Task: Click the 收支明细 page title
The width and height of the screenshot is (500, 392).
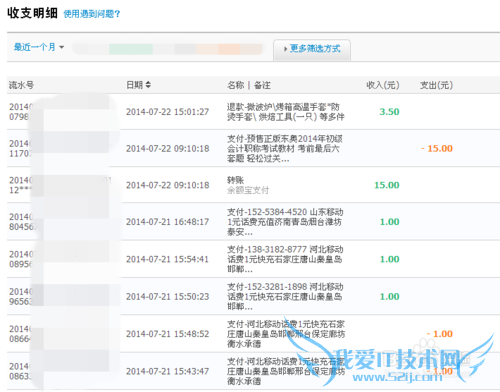Action: pyautogui.click(x=32, y=13)
